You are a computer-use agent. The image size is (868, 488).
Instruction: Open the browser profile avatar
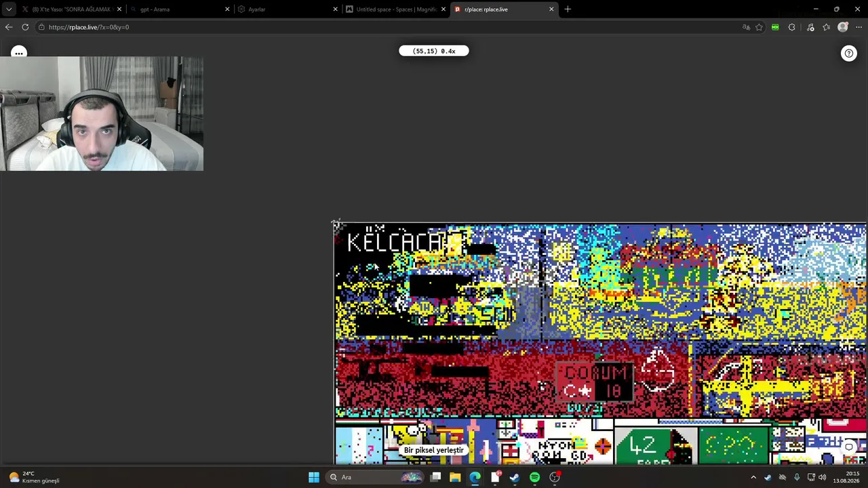point(842,27)
